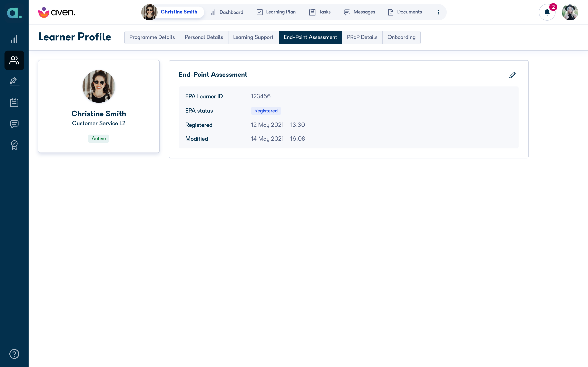Viewport: 588px width, 367px height.
Task: Open the user account avatar menu
Action: click(570, 12)
